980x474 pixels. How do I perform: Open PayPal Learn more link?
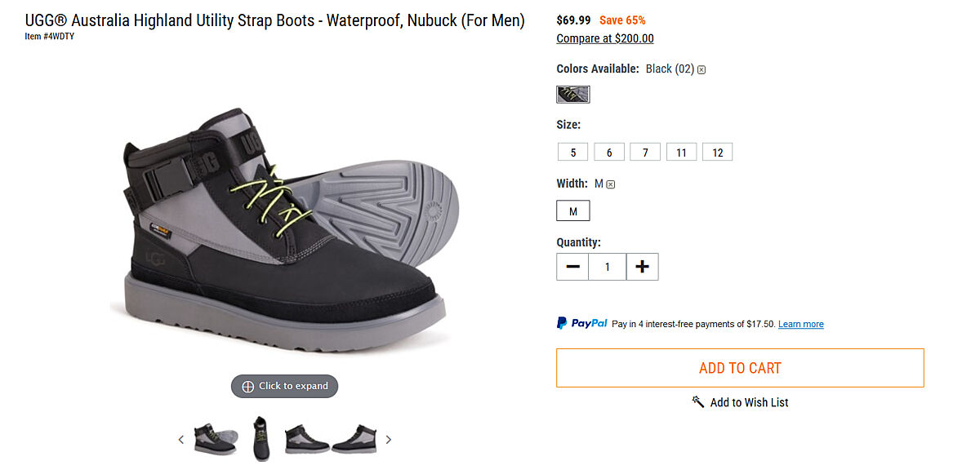(x=800, y=325)
